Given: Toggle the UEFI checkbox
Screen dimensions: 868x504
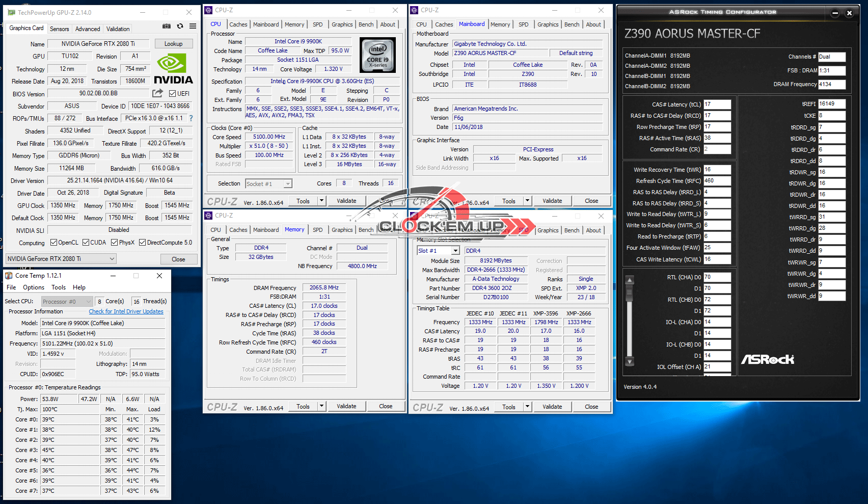Looking at the screenshot, I should pos(173,94).
